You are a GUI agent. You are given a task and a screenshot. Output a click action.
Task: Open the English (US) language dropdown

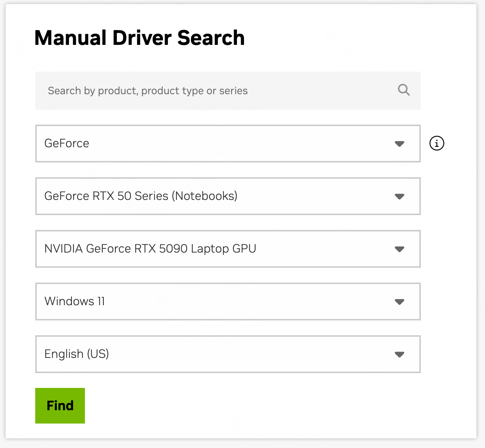coord(228,354)
